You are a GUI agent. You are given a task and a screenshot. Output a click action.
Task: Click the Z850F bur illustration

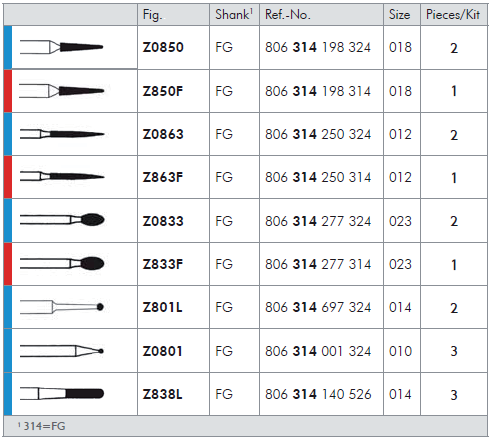(x=61, y=91)
